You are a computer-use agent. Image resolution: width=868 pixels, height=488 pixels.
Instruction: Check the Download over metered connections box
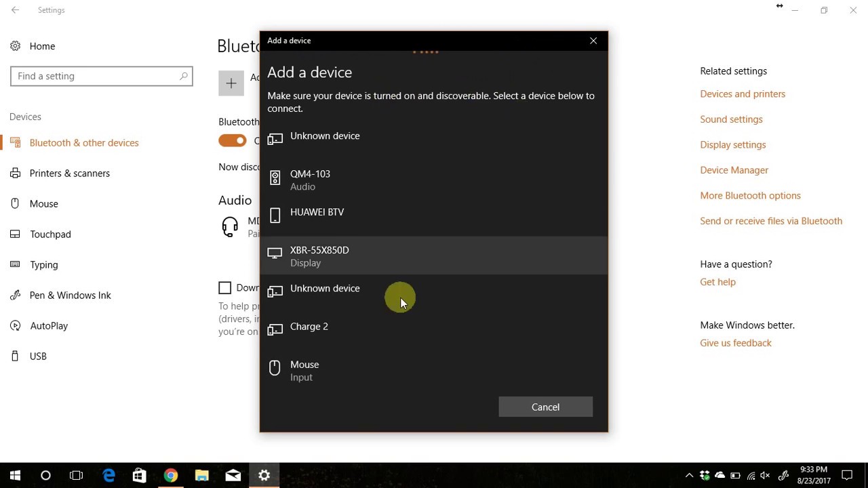tap(224, 287)
